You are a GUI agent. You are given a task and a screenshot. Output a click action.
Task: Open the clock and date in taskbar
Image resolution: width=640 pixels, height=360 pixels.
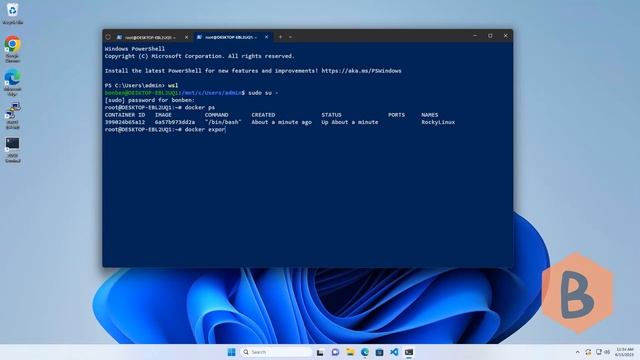pyautogui.click(x=624, y=352)
